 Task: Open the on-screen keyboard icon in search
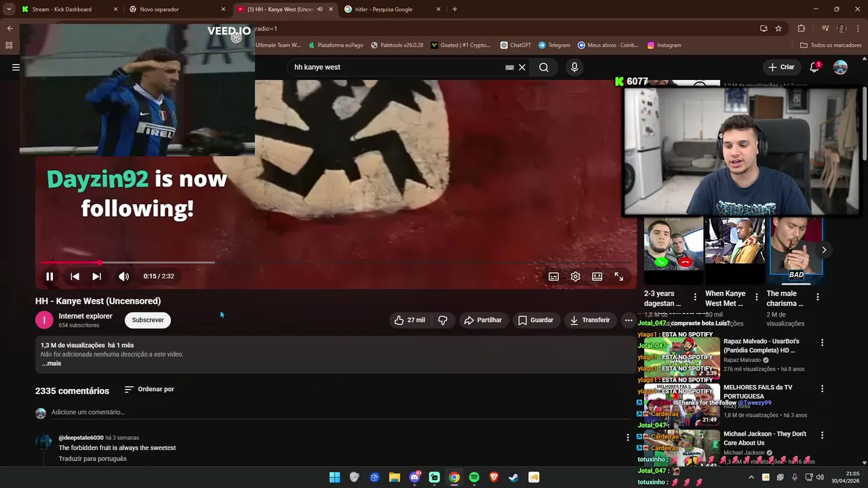(x=509, y=67)
